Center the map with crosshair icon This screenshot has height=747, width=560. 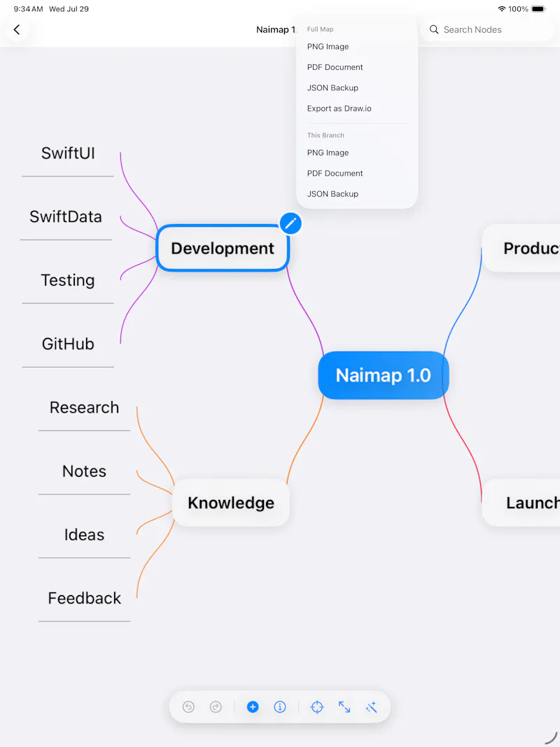(317, 707)
